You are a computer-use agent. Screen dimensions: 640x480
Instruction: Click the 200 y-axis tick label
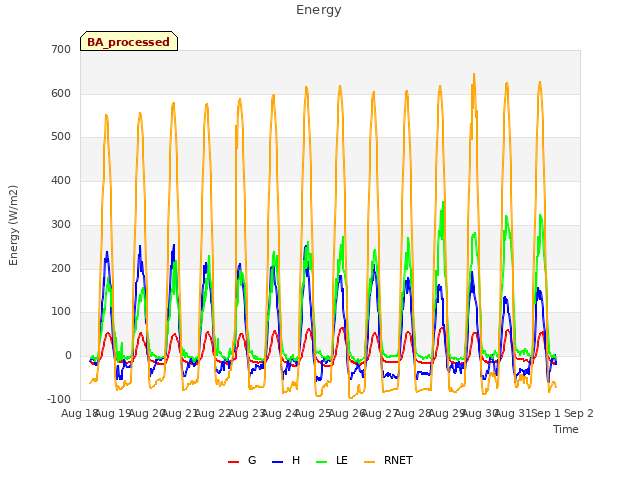[61, 268]
